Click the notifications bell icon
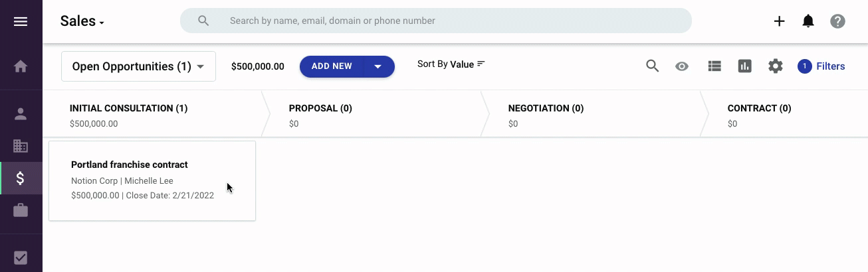This screenshot has height=272, width=868. point(808,21)
